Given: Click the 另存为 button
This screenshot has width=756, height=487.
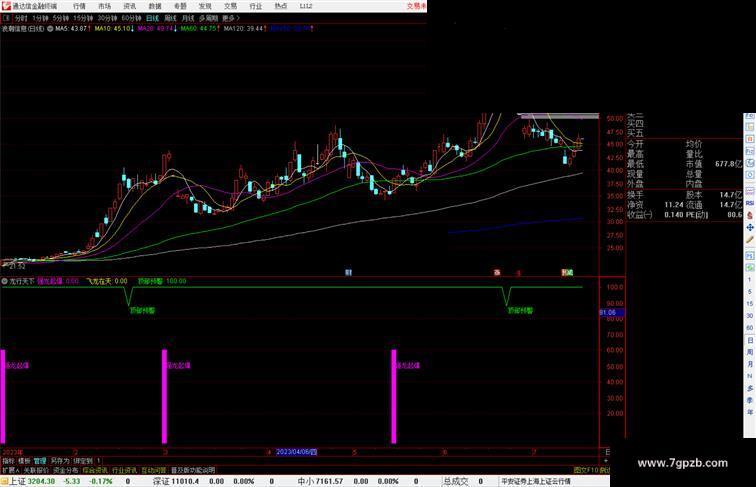Looking at the screenshot, I should [60, 461].
